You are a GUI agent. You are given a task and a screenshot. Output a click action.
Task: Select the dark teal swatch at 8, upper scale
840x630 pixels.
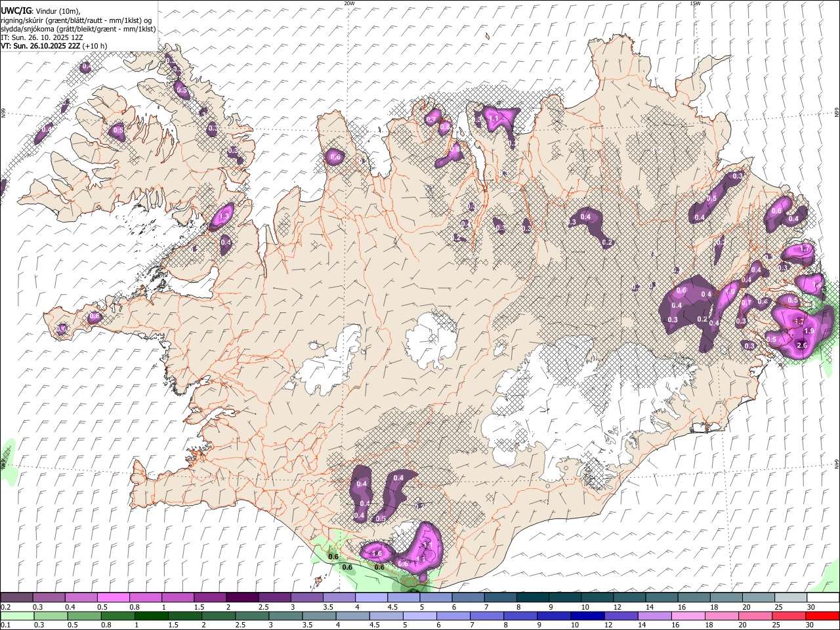click(x=532, y=598)
